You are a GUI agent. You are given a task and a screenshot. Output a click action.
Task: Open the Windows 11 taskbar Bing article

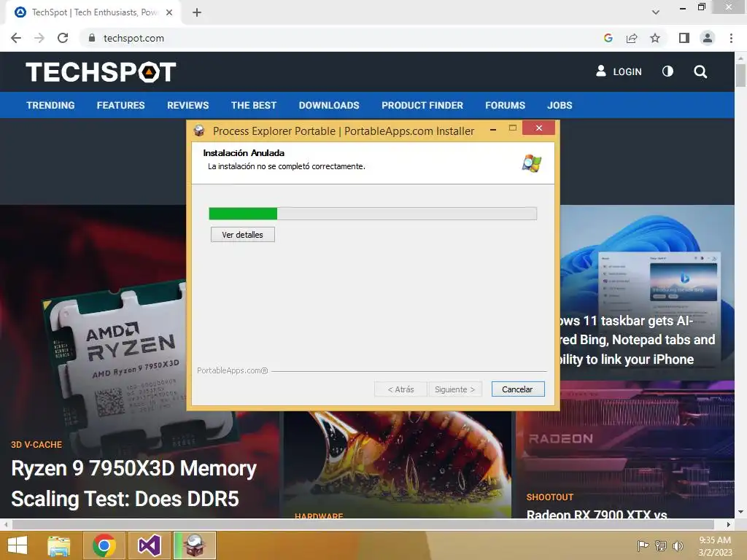(x=637, y=340)
